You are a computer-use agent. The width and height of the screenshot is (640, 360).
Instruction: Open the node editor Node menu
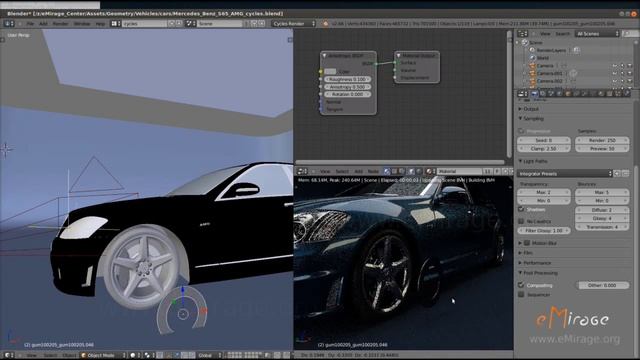click(x=373, y=171)
